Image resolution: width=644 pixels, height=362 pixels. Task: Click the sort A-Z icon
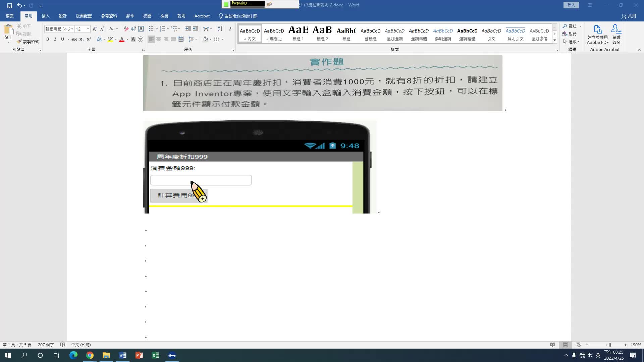point(220,29)
